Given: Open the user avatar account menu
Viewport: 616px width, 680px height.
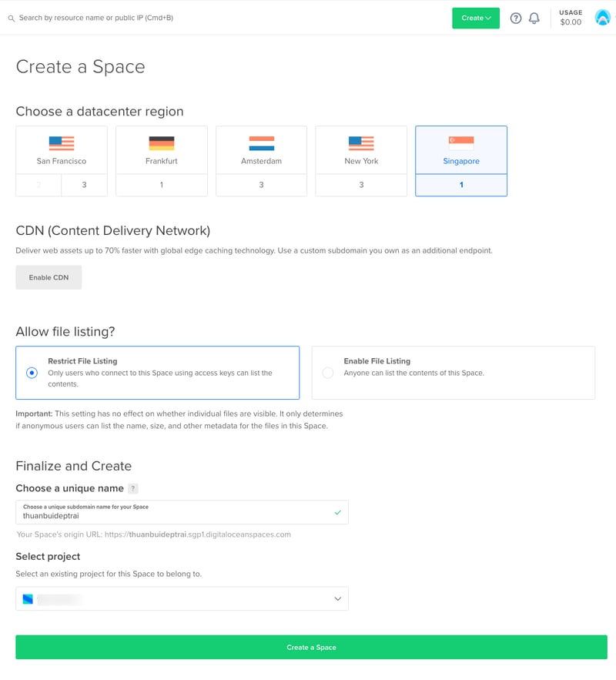Looking at the screenshot, I should (x=602, y=18).
